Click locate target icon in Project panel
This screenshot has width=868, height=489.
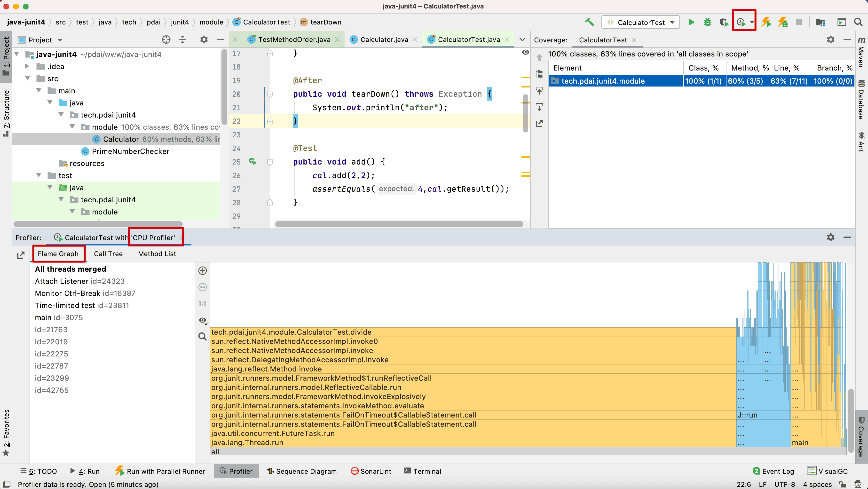tap(166, 40)
